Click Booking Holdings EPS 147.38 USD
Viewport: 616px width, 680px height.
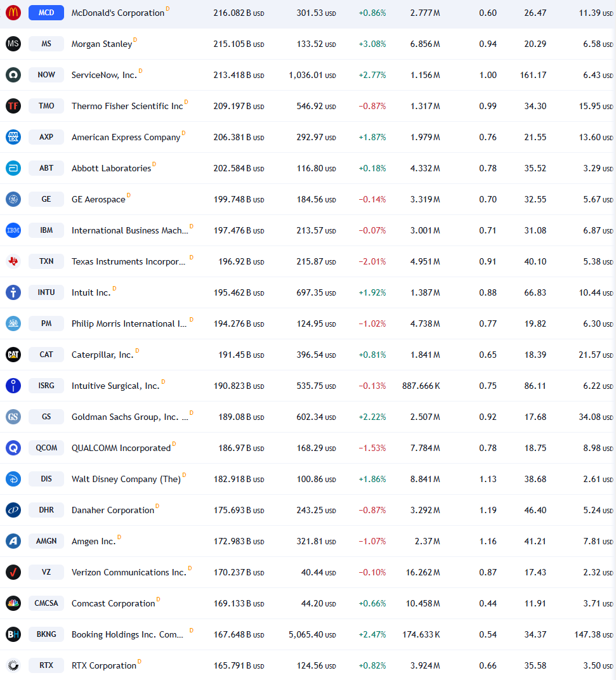(x=594, y=634)
